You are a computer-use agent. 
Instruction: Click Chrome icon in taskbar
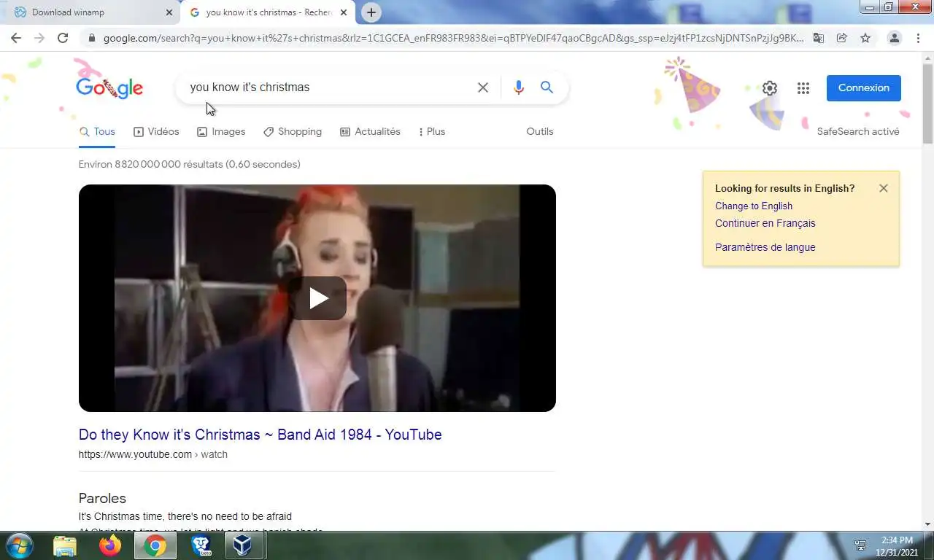155,545
